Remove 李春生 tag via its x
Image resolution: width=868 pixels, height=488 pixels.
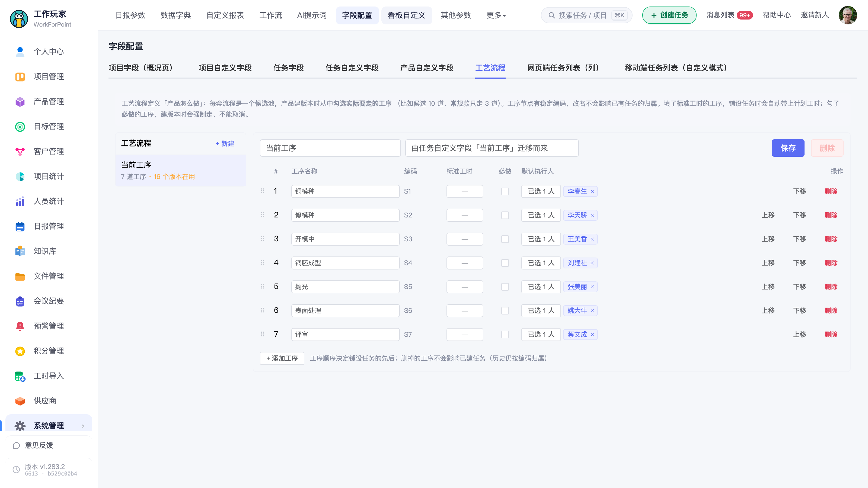tap(592, 191)
